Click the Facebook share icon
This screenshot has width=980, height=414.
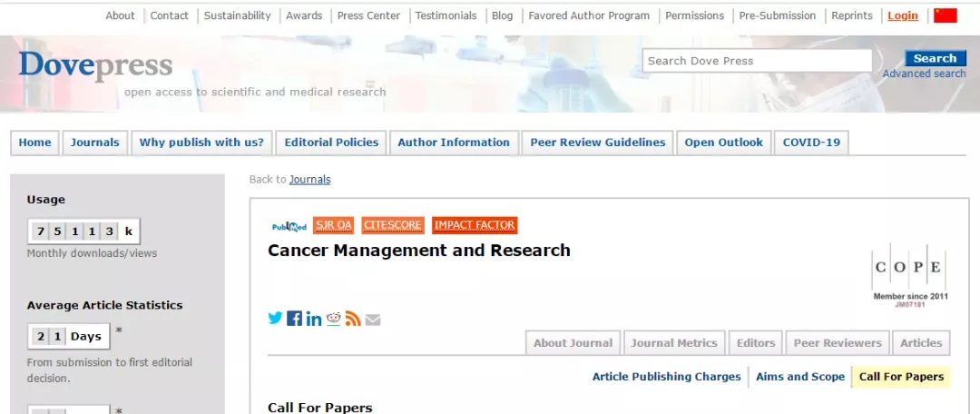294,318
